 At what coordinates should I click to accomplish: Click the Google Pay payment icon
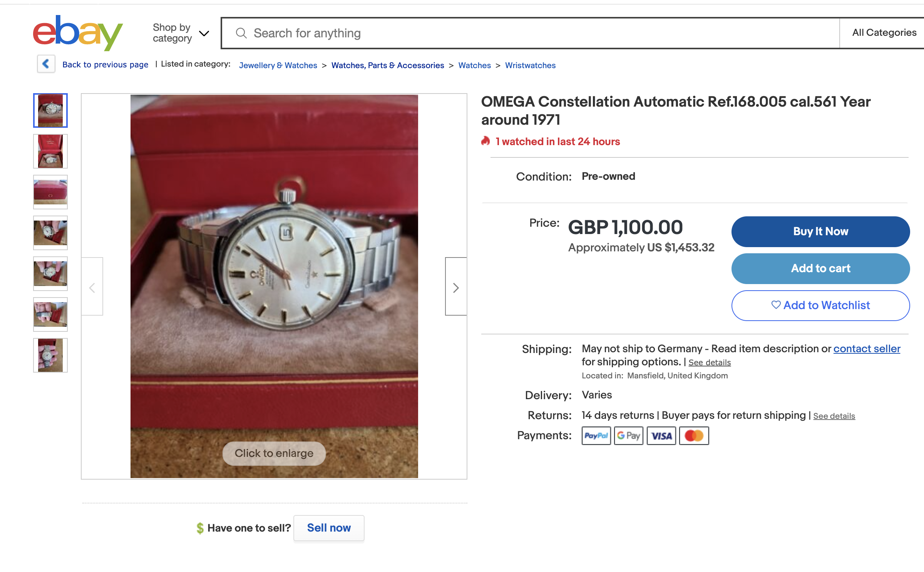tap(628, 436)
